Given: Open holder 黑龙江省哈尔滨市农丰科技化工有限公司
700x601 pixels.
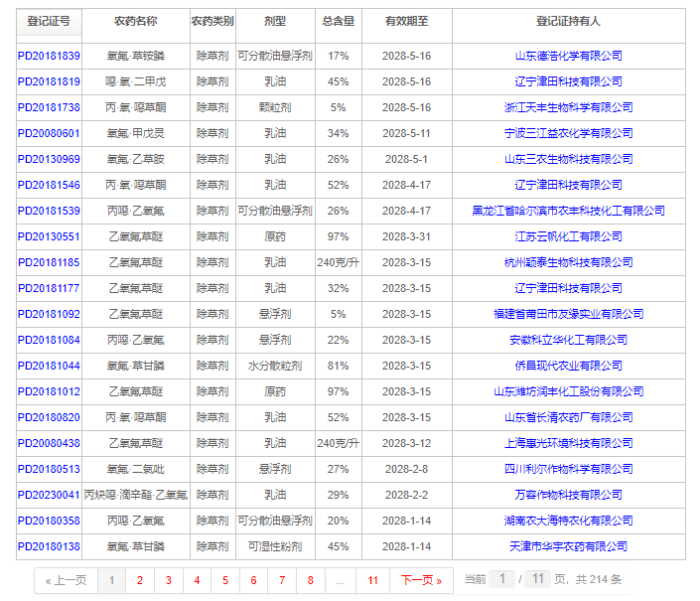Looking at the screenshot, I should tap(568, 211).
